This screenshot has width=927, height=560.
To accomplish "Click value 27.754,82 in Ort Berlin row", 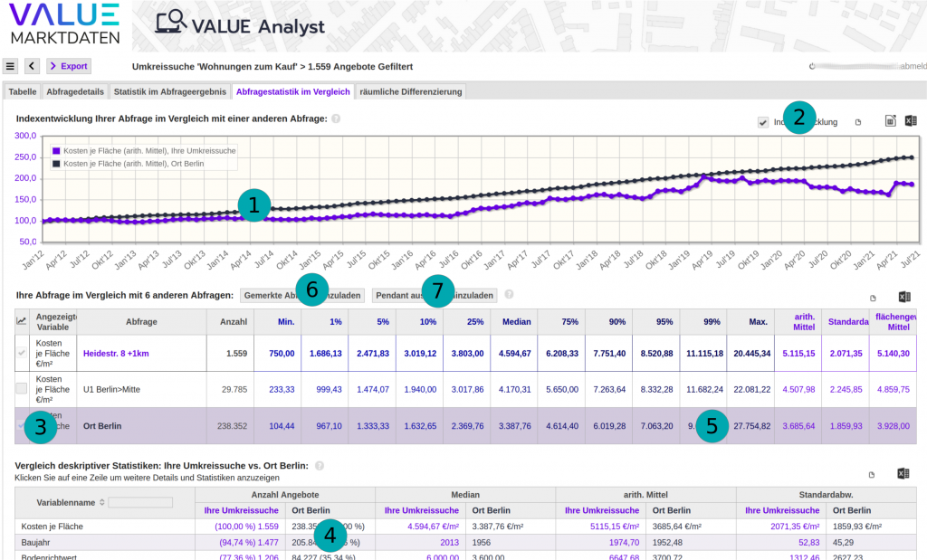I will coord(752,425).
